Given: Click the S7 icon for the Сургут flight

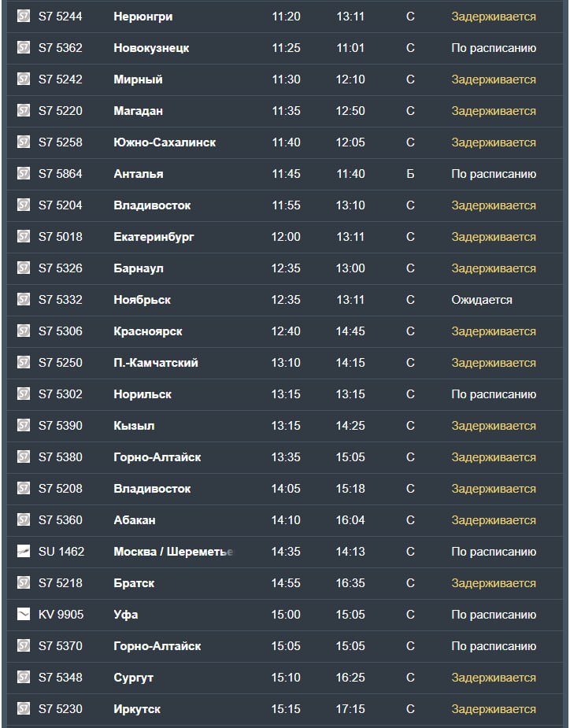Looking at the screenshot, I should (24, 677).
